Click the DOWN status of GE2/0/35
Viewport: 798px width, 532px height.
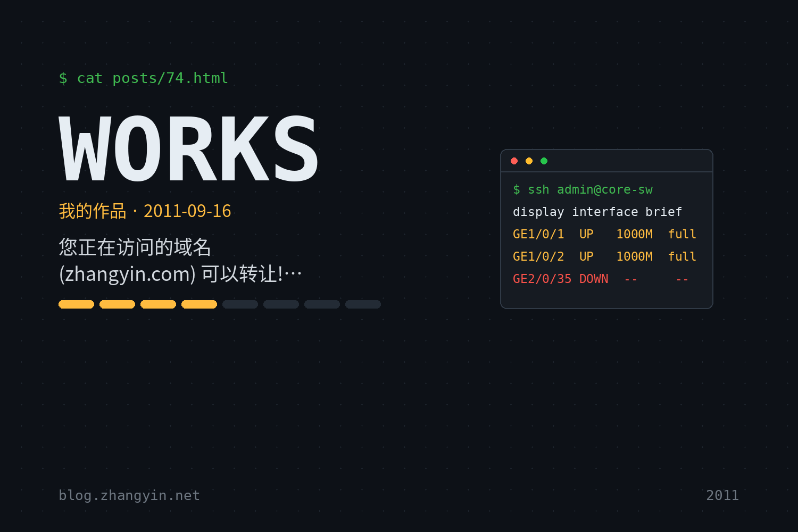594,279
